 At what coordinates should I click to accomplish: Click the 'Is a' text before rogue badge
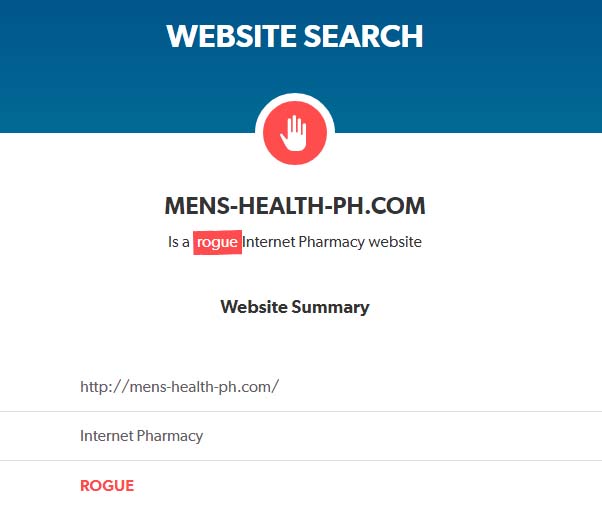point(179,242)
